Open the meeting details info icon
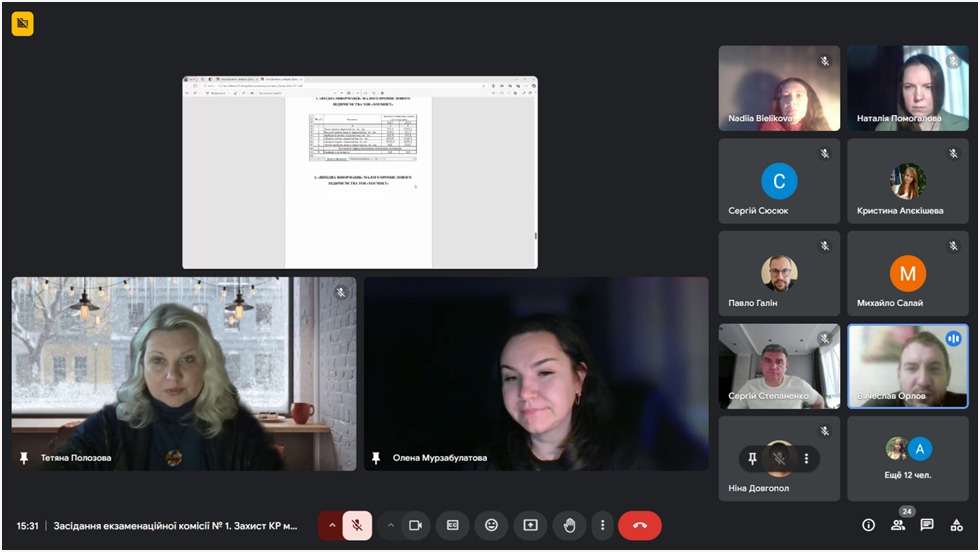980x552 pixels. tap(868, 525)
